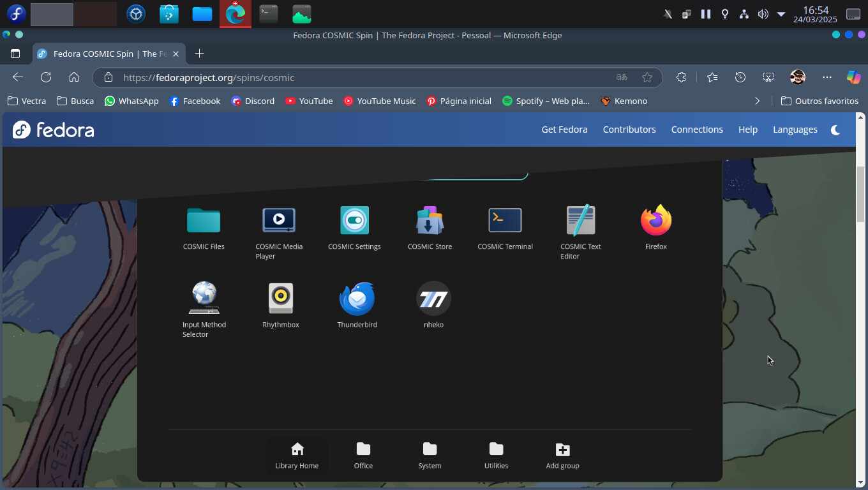Open Connections menu
868x490 pixels.
[x=697, y=130]
